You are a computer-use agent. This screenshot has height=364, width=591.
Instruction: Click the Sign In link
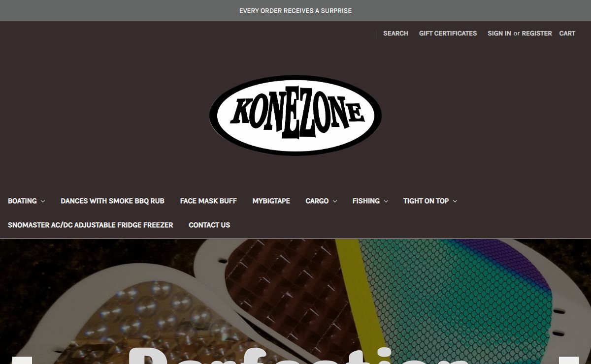pyautogui.click(x=499, y=33)
